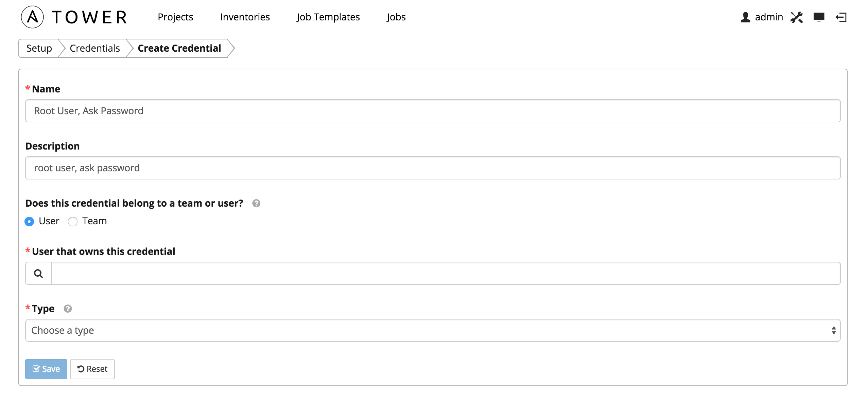Image resolution: width=868 pixels, height=399 pixels.
Task: Expand the Choose a type dropdown
Action: coord(433,330)
